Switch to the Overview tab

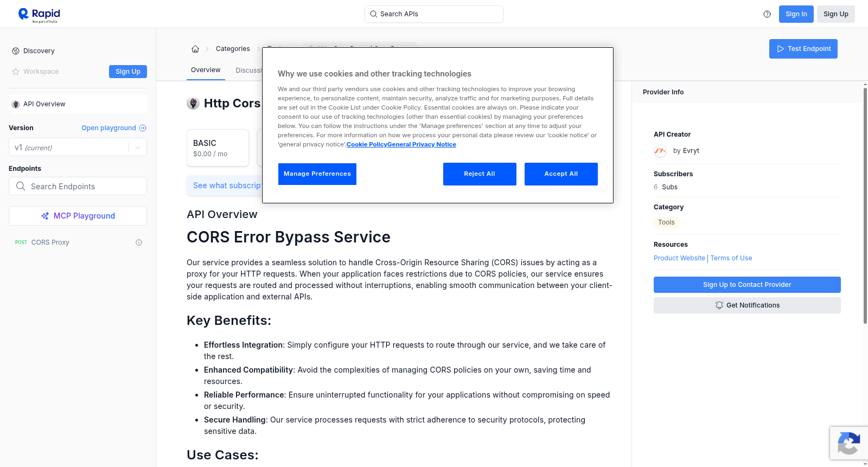206,70
